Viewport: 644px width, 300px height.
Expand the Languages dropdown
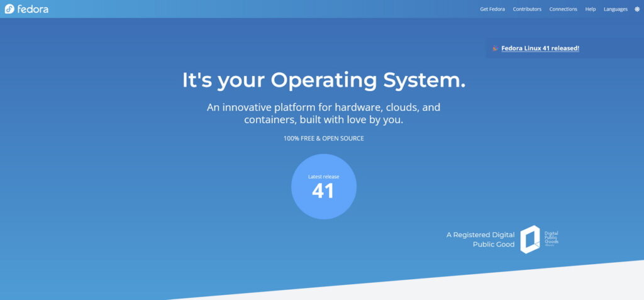(x=615, y=9)
